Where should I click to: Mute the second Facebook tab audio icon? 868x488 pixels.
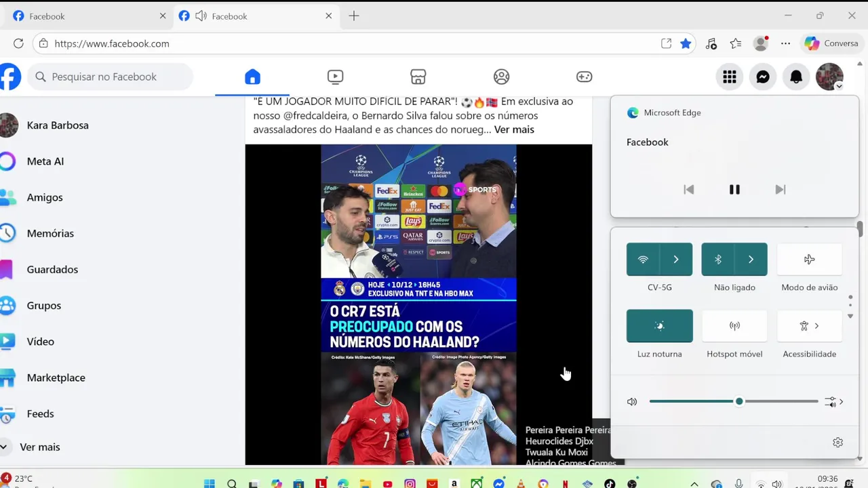click(x=201, y=16)
